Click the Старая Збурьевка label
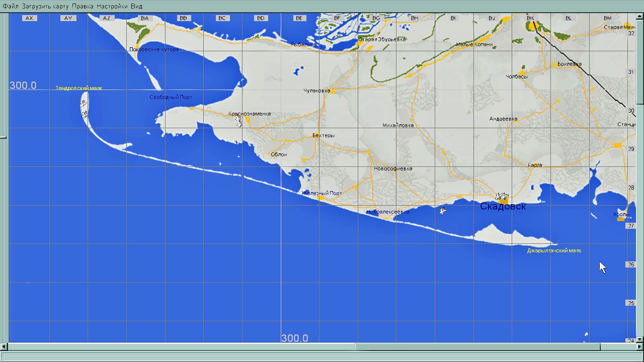Screen dimensions: 644x362 [x=382, y=39]
